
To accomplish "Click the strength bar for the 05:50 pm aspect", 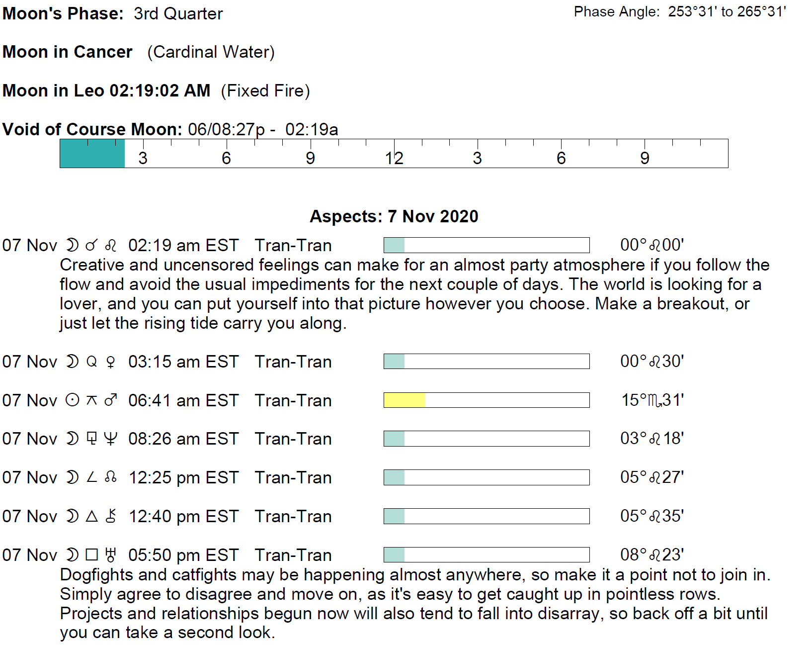I will [x=487, y=554].
